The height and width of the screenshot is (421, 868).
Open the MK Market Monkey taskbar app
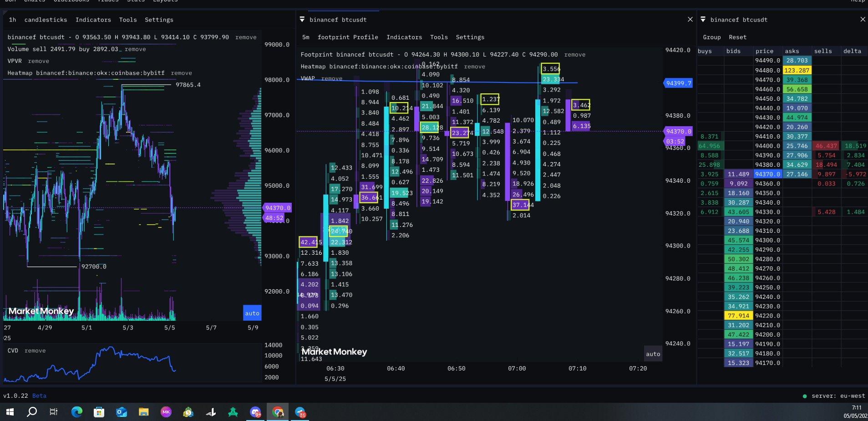(x=166, y=412)
